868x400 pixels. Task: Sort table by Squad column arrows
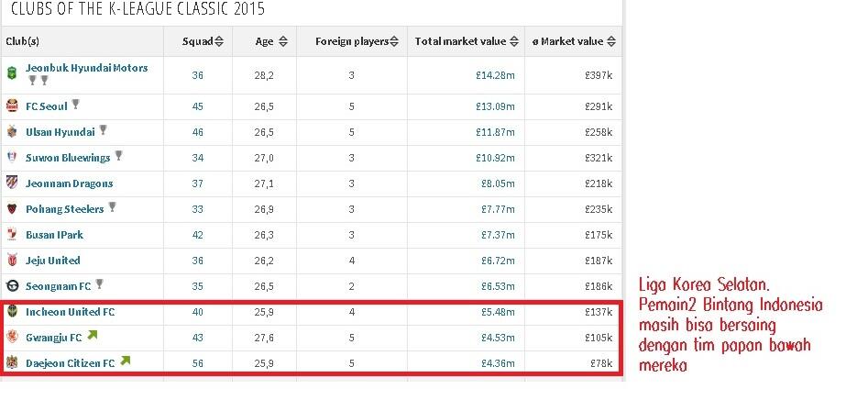[219, 41]
